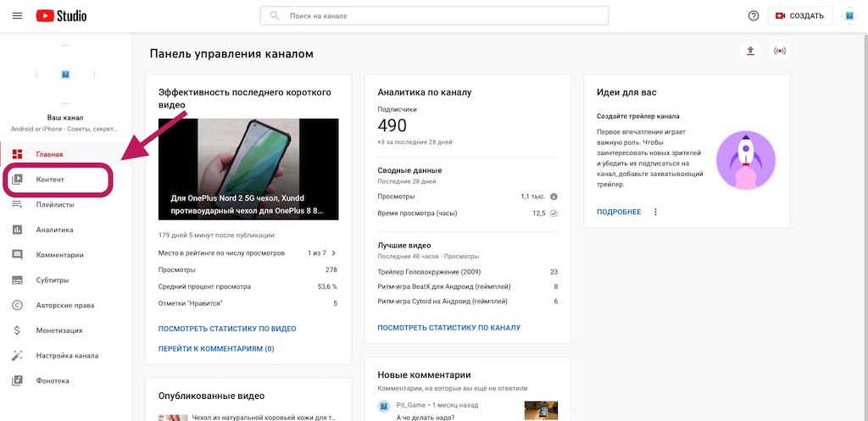The width and height of the screenshot is (868, 421).
Task: Select Контент in the sidebar
Action: [50, 180]
